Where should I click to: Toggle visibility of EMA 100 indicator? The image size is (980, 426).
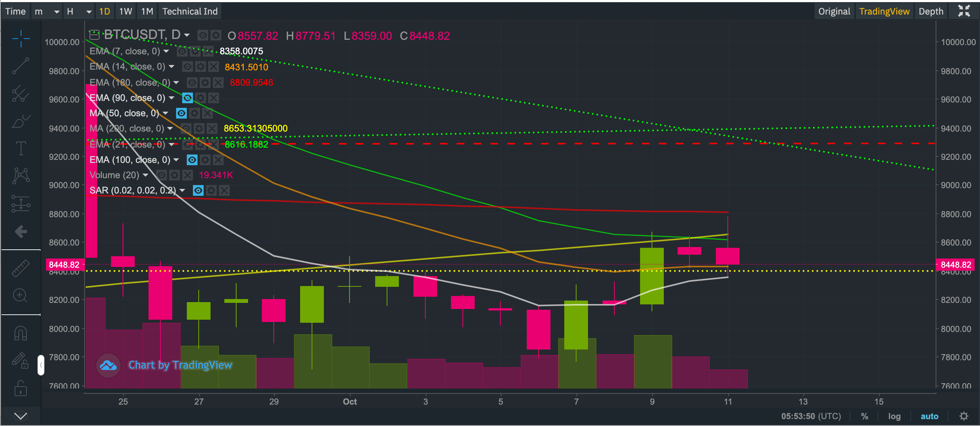pyautogui.click(x=192, y=160)
